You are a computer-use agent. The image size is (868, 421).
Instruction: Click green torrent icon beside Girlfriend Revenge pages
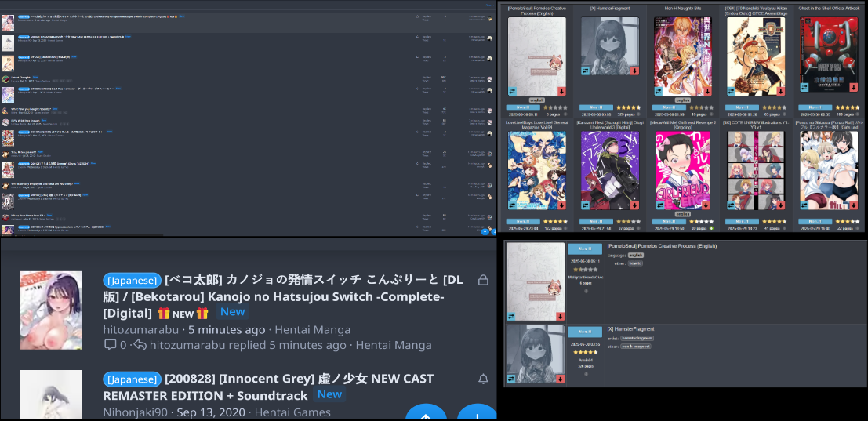coord(711,228)
